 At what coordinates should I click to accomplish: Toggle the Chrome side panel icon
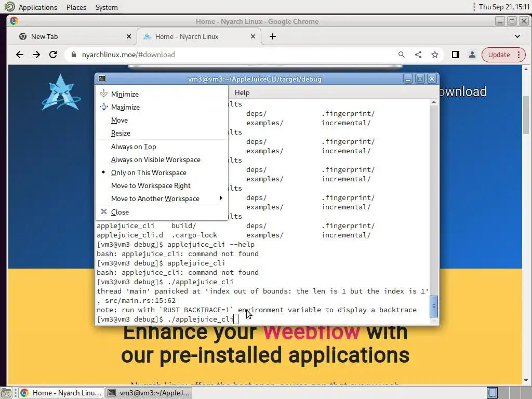click(x=455, y=55)
